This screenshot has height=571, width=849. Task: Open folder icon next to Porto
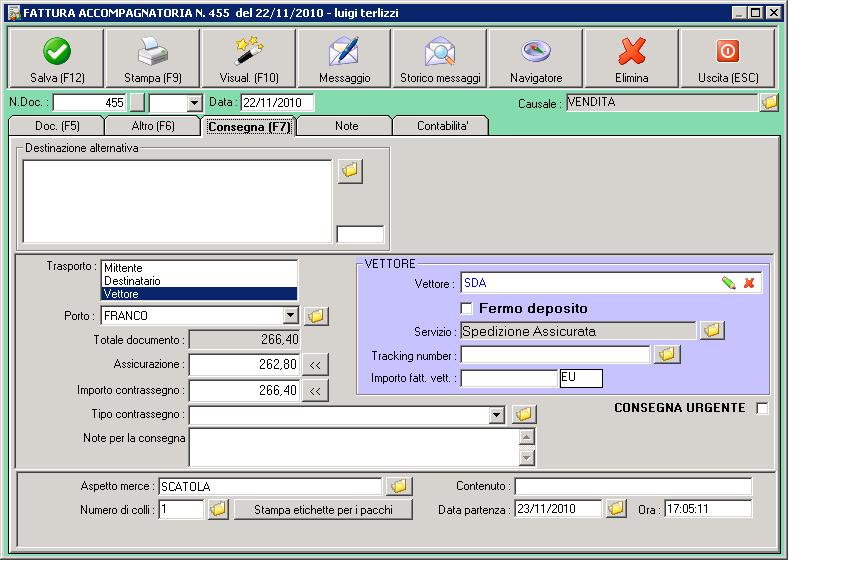click(316, 316)
